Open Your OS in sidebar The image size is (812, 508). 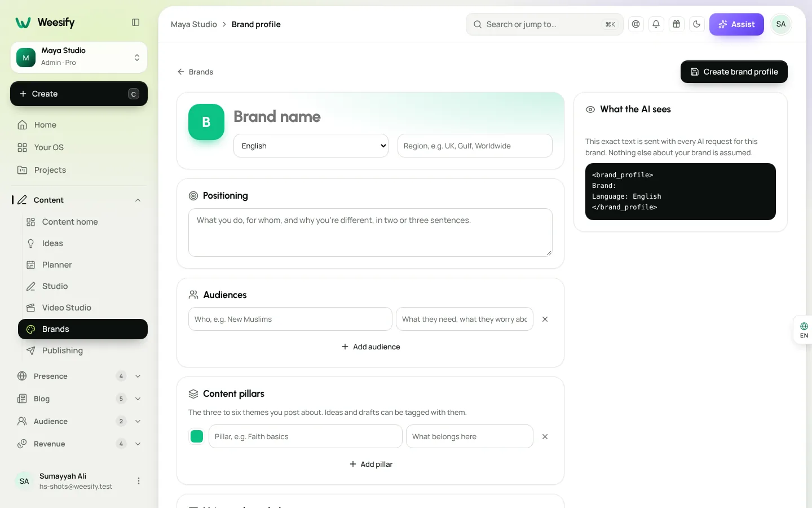tap(79, 147)
